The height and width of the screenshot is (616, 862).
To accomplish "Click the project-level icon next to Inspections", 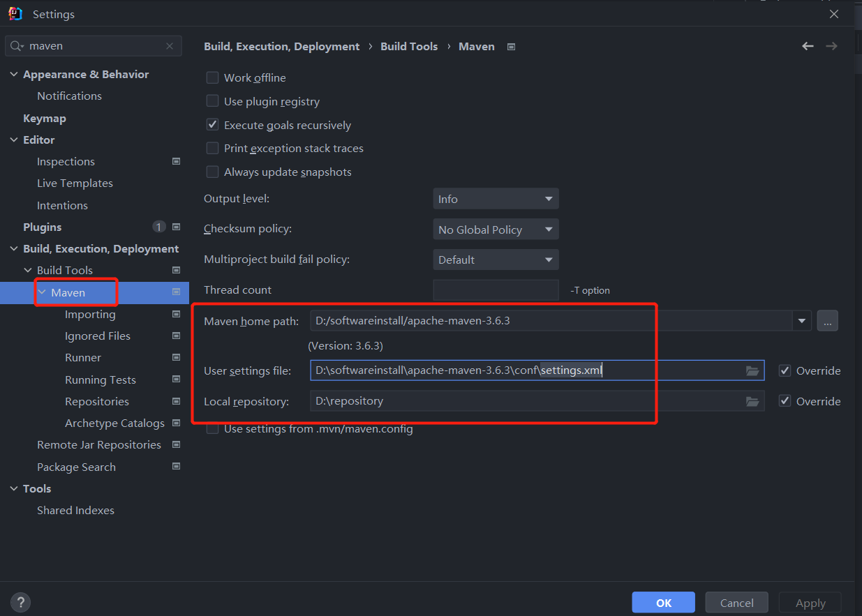I will pos(176,161).
